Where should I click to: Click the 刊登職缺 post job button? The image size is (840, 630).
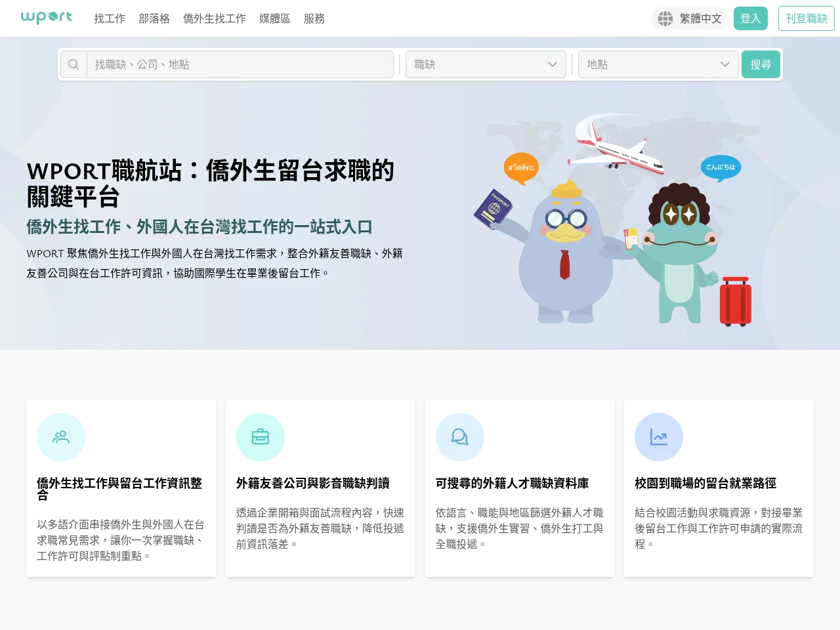[807, 18]
